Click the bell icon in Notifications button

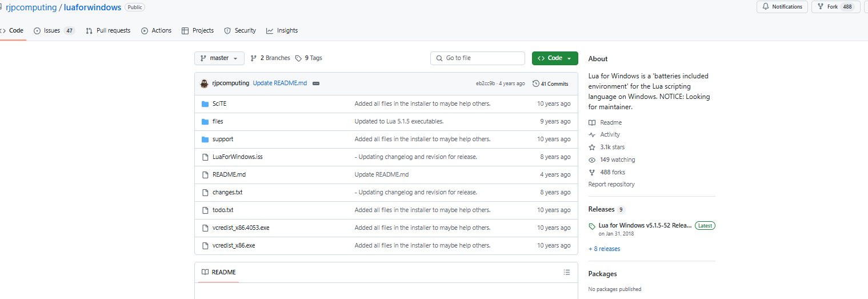coord(766,7)
